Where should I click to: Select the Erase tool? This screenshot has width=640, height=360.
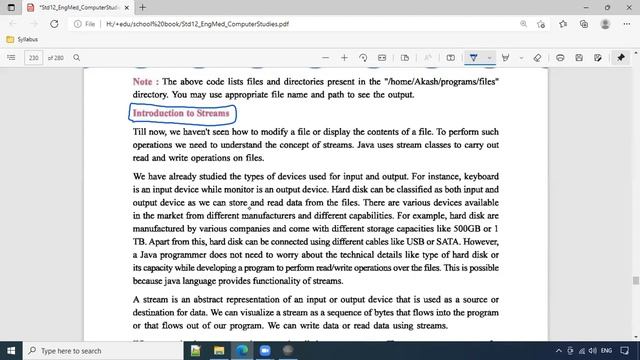click(537, 58)
